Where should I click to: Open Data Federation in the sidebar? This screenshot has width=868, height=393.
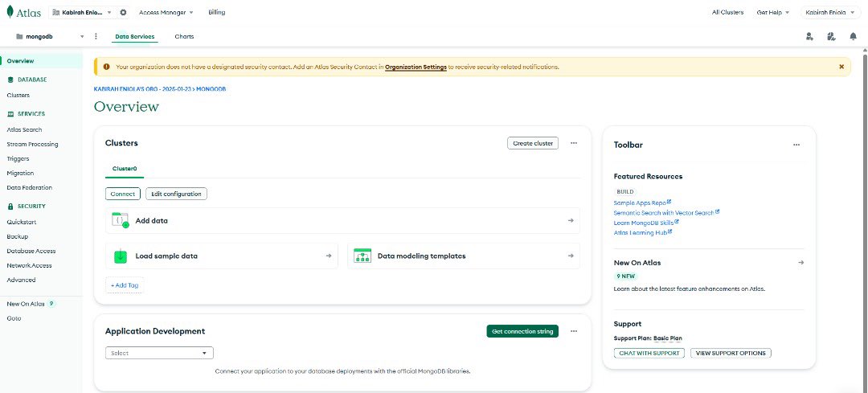(x=30, y=187)
